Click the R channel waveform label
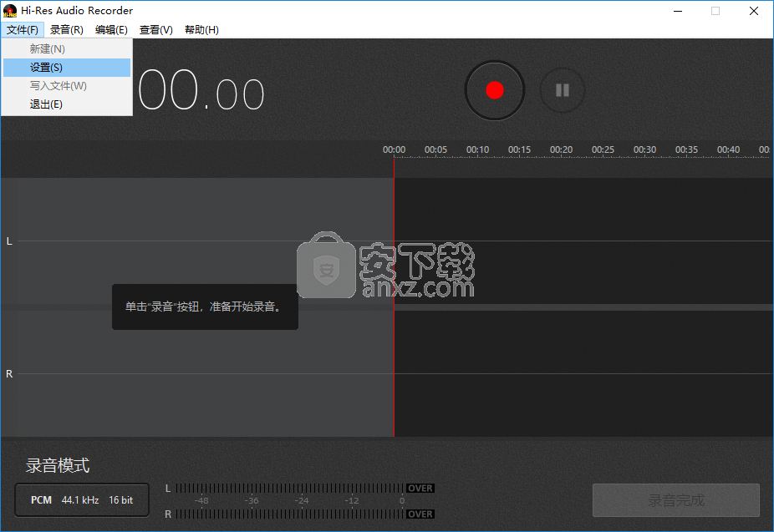This screenshot has width=774, height=532. [x=9, y=373]
